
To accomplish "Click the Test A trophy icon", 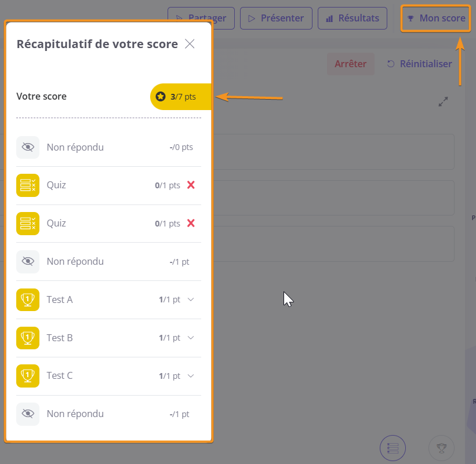I will click(x=28, y=299).
